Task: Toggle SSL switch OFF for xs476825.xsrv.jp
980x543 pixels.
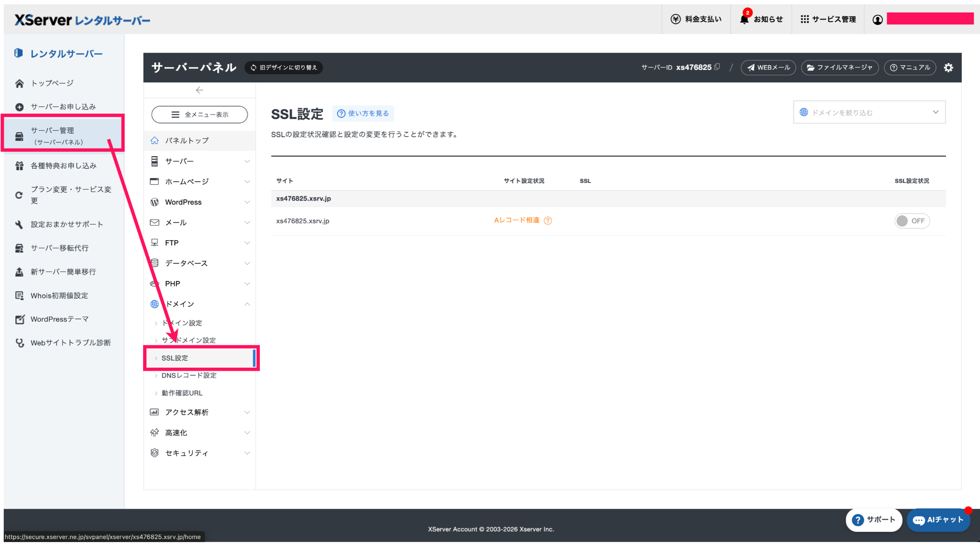Action: [x=912, y=221]
